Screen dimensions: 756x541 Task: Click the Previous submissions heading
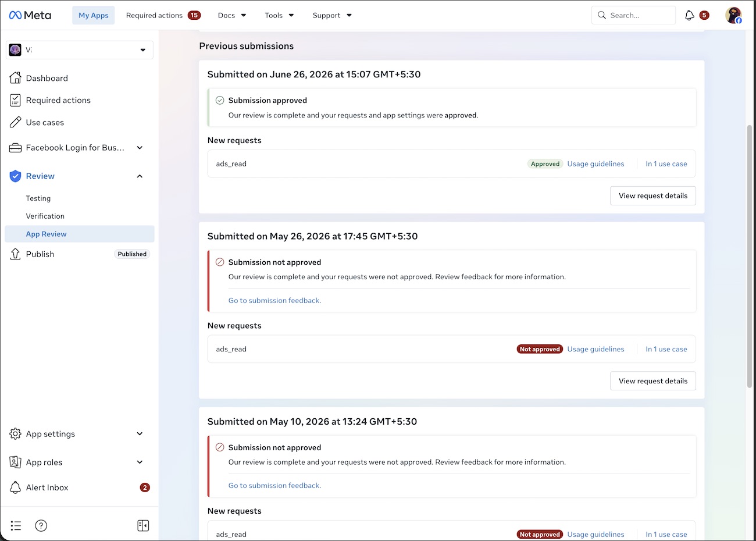247,46
